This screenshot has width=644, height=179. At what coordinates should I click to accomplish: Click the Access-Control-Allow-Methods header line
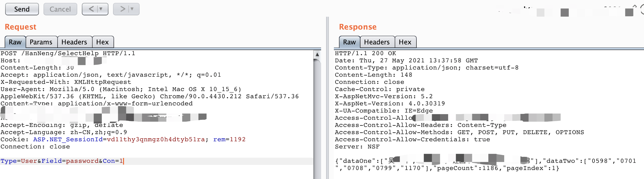[x=459, y=132]
